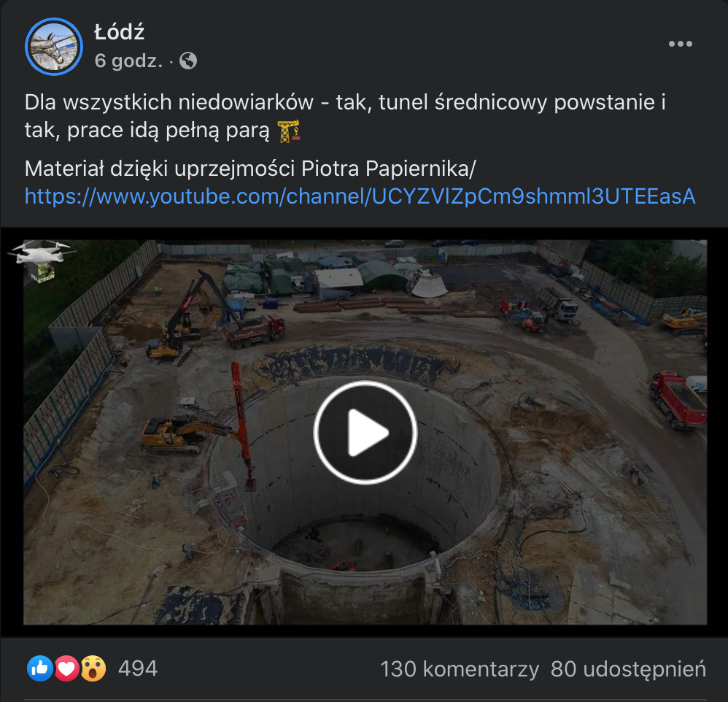
Task: Open the post options three-dot menu
Action: click(680, 44)
